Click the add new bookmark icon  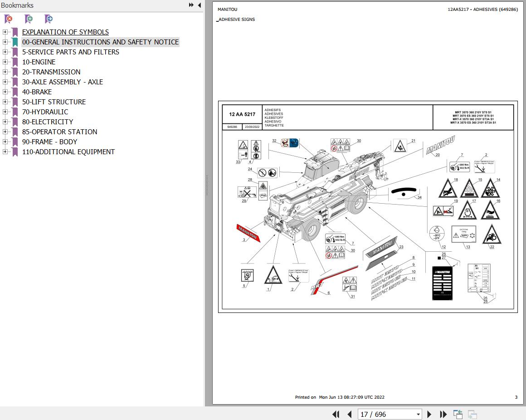(x=29, y=19)
